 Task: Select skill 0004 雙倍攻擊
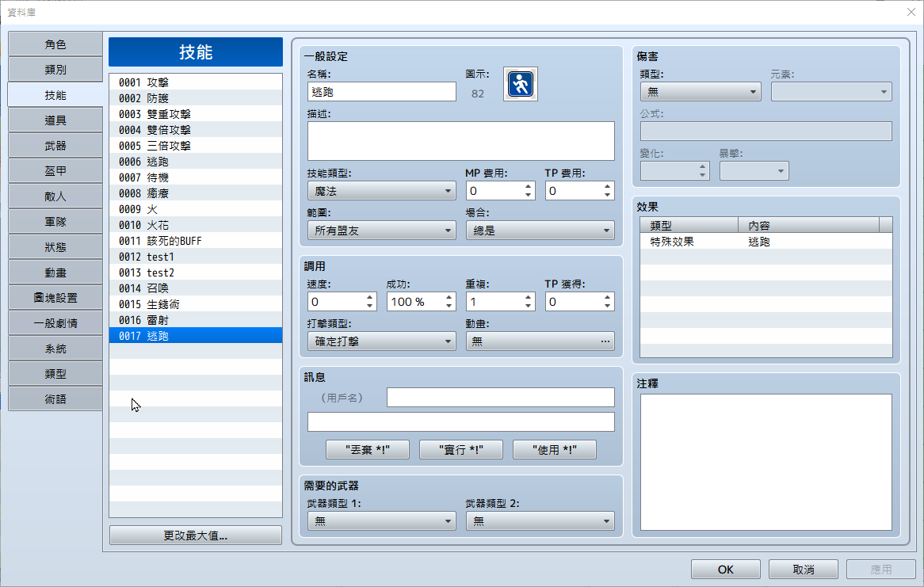pyautogui.click(x=196, y=130)
